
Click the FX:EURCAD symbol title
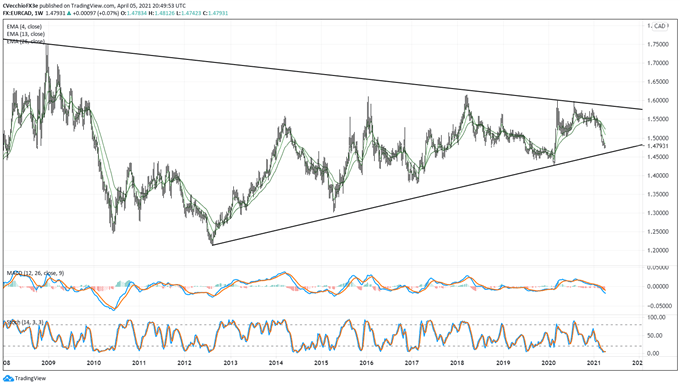pyautogui.click(x=17, y=13)
